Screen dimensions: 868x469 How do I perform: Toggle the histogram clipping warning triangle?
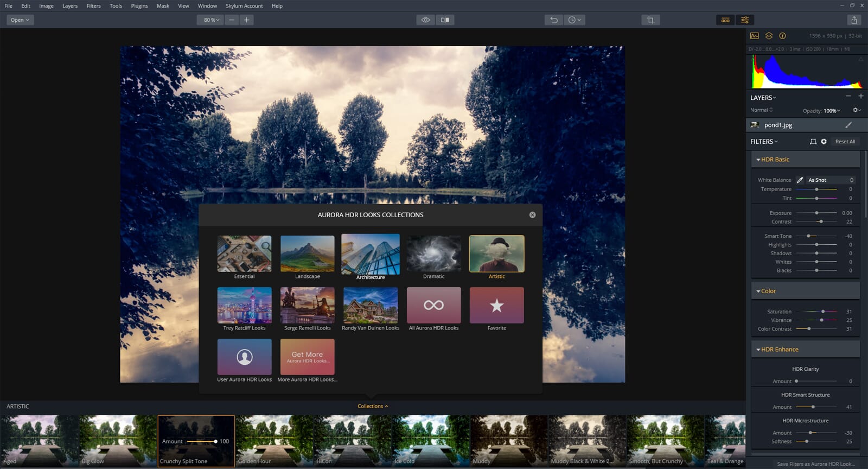point(861,59)
